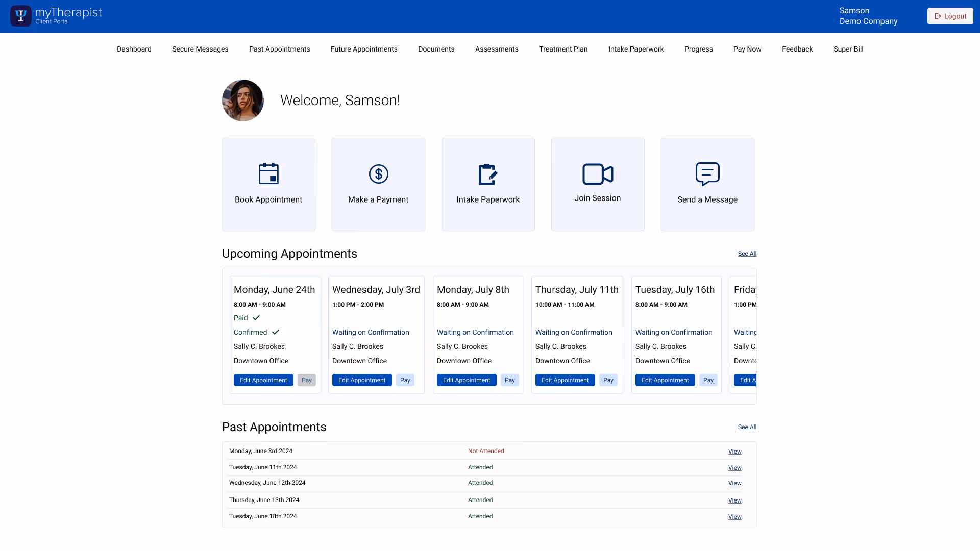Edit the Monday, June 24th appointment
980x551 pixels.
coord(263,380)
